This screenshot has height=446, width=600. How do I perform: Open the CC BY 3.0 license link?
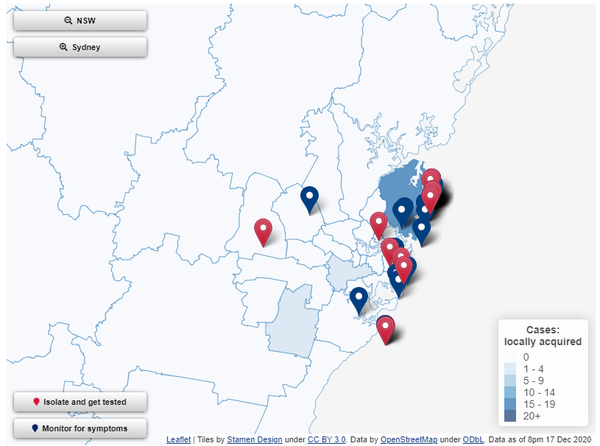tap(326, 439)
